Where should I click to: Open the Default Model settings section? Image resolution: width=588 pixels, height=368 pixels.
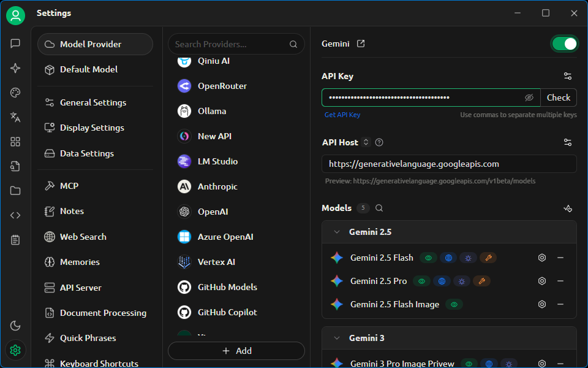click(89, 69)
